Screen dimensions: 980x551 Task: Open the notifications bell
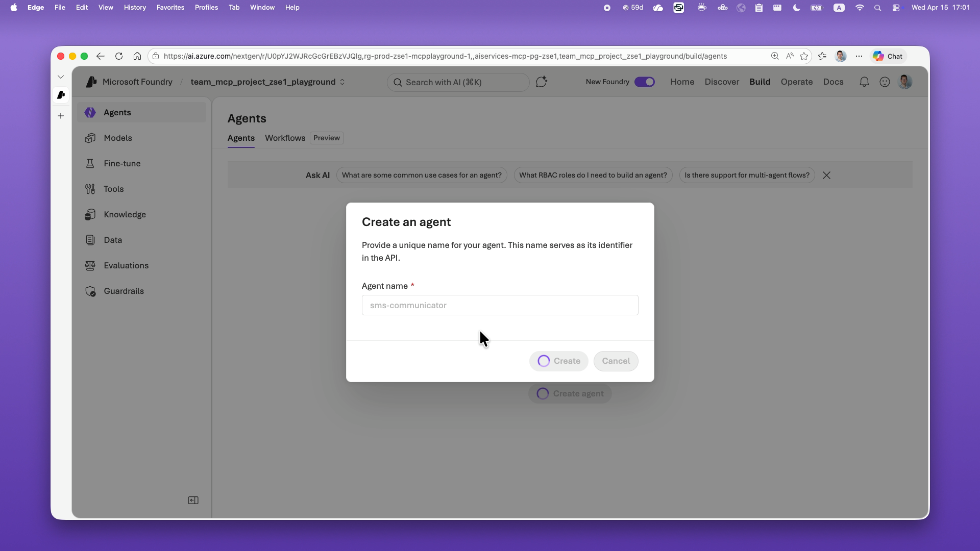864,82
